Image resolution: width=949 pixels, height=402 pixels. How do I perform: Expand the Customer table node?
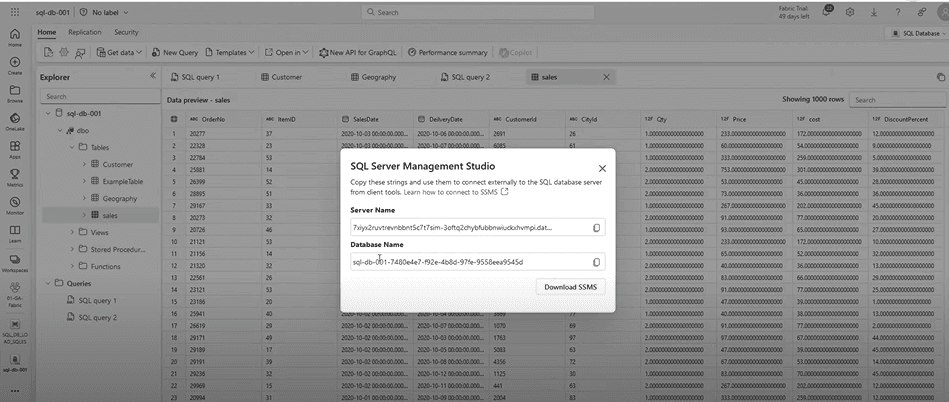(x=84, y=164)
